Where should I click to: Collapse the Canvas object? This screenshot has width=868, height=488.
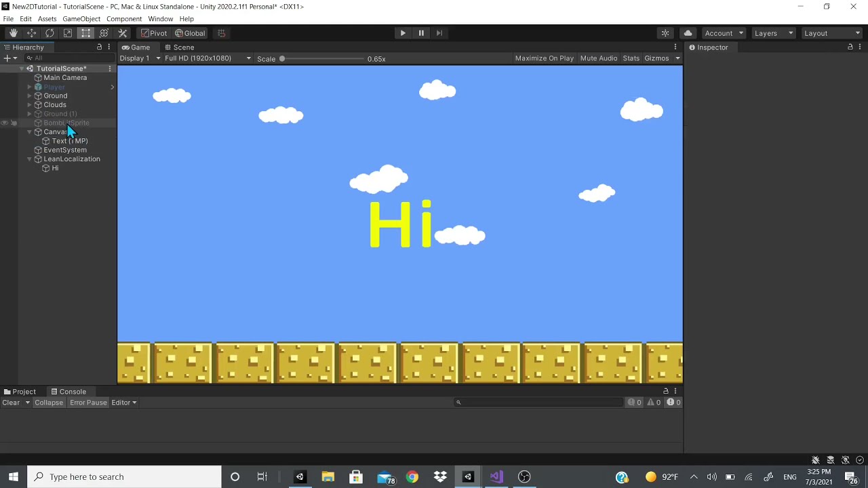pyautogui.click(x=29, y=132)
